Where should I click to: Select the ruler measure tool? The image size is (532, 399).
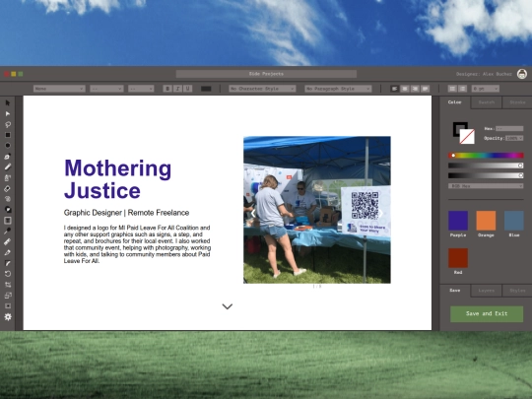[8, 241]
